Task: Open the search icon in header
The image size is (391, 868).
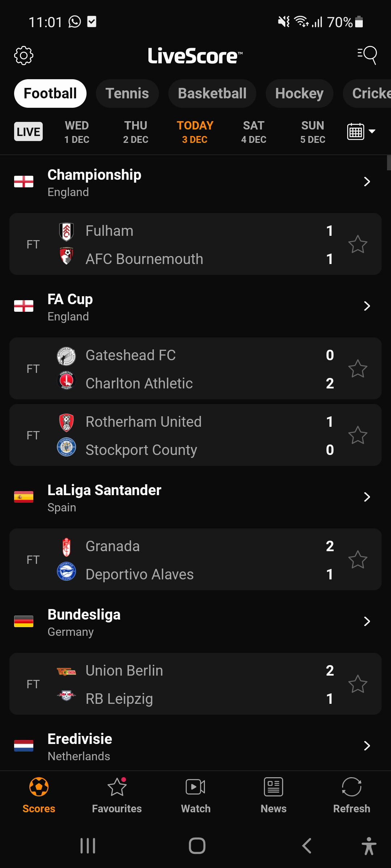Action: [367, 55]
